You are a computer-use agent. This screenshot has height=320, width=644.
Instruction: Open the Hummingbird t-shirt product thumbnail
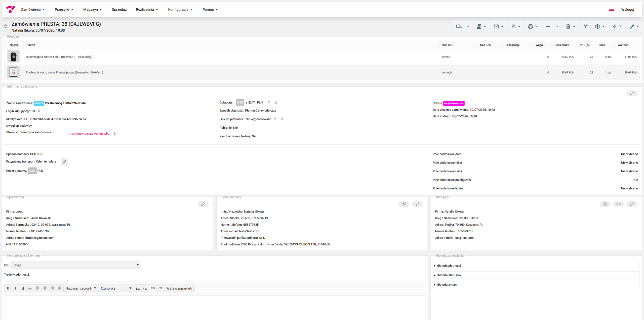[x=13, y=57]
